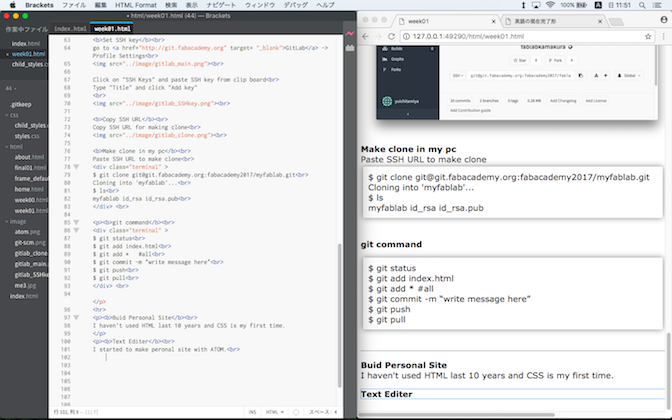672x420 pixels.
Task: Open index.html in working files list
Action: pyautogui.click(x=26, y=43)
